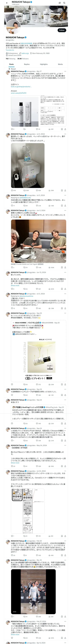Open search from the profile header
The width and height of the screenshot is (72, 644).
click(64, 3)
